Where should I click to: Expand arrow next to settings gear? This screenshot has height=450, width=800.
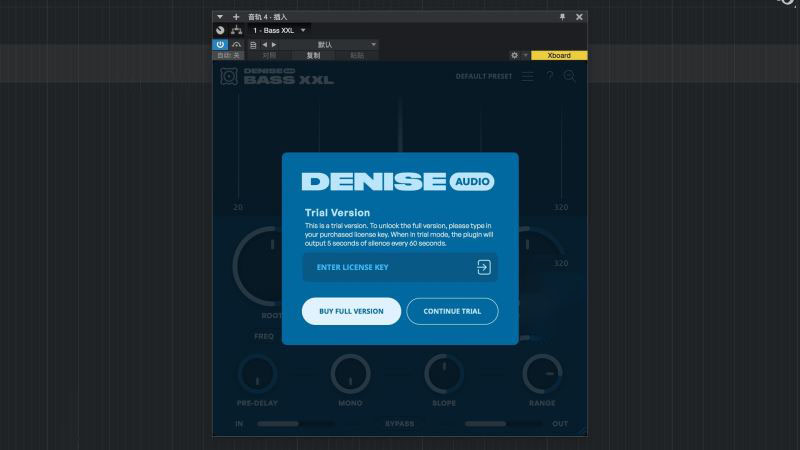tap(525, 55)
